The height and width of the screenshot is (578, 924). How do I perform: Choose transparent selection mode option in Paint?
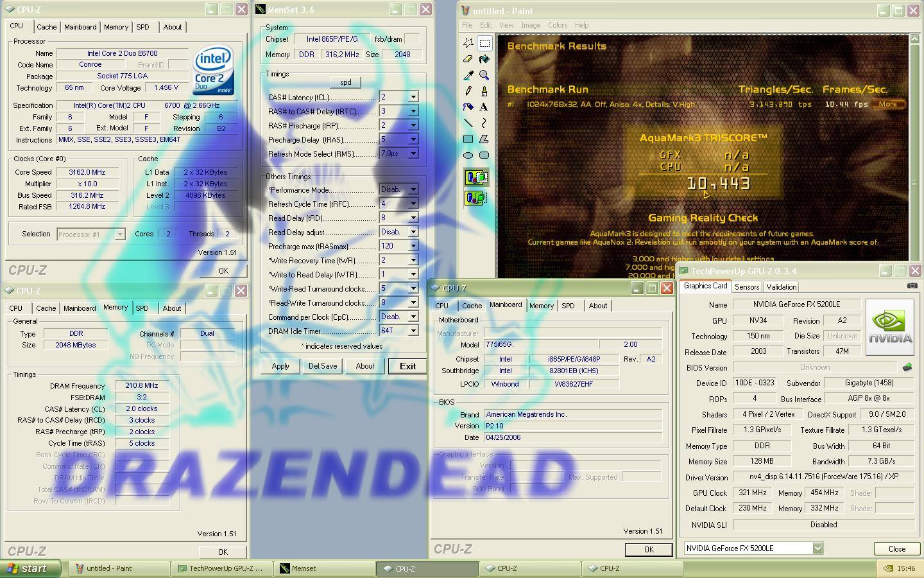[x=476, y=198]
